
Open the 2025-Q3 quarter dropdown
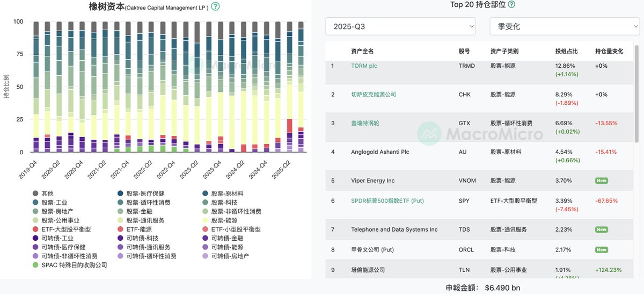400,26
